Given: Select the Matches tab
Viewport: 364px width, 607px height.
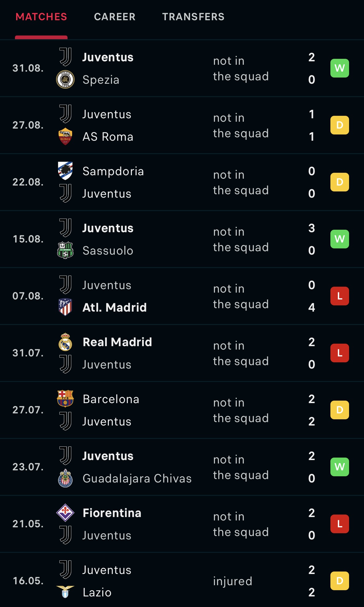Looking at the screenshot, I should coord(41,17).
